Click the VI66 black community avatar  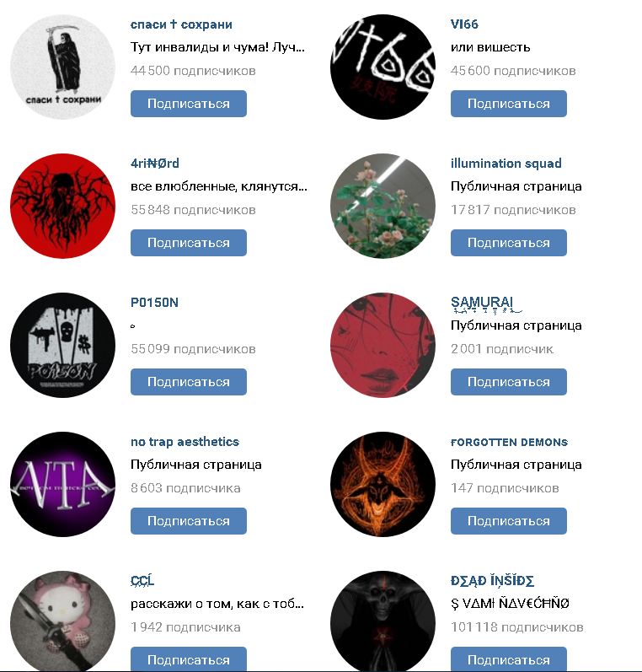pos(383,67)
